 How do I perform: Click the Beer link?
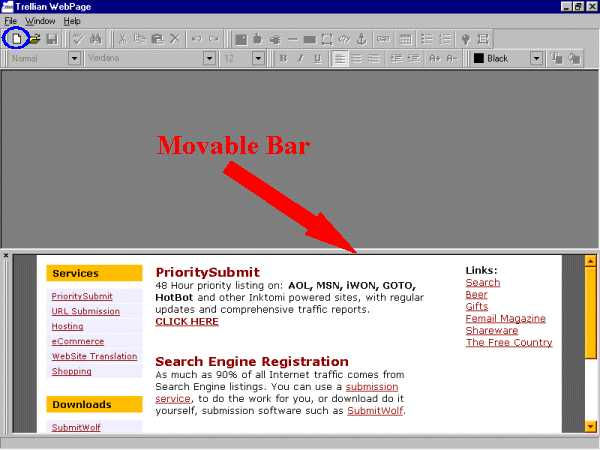[x=476, y=295]
